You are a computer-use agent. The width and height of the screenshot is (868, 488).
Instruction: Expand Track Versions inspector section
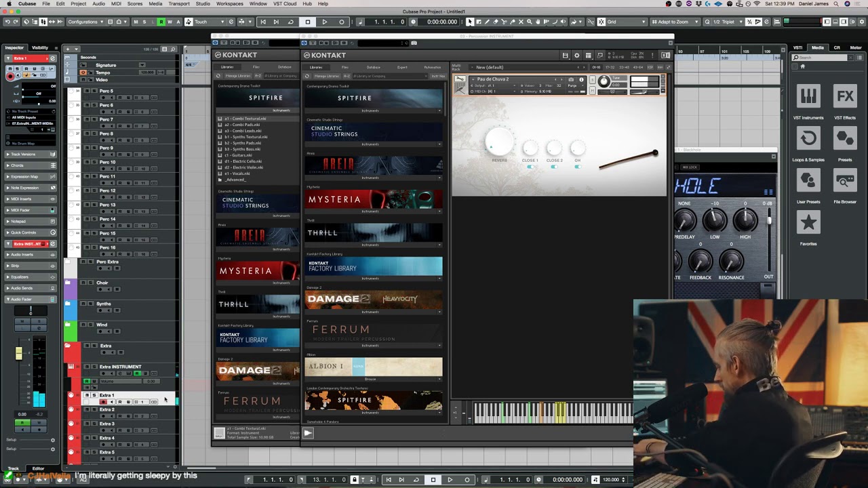point(29,154)
